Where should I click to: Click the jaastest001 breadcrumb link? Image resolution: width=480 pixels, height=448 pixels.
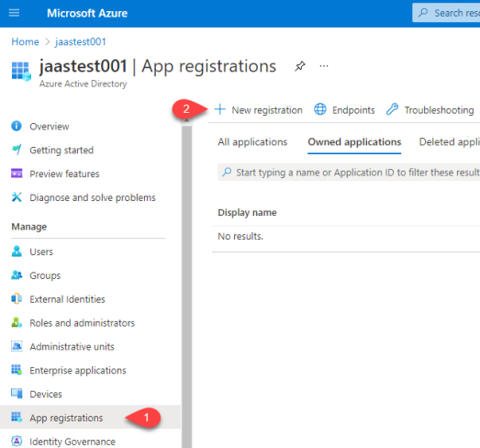coord(81,41)
